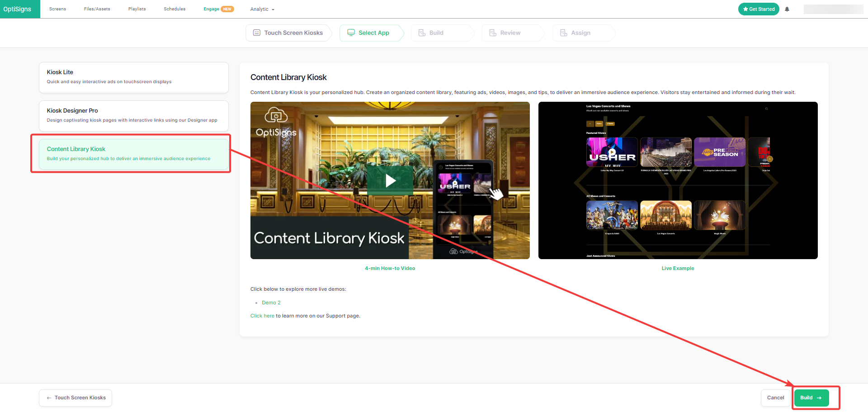Go to the Assign step
868x412 pixels.
(583, 33)
